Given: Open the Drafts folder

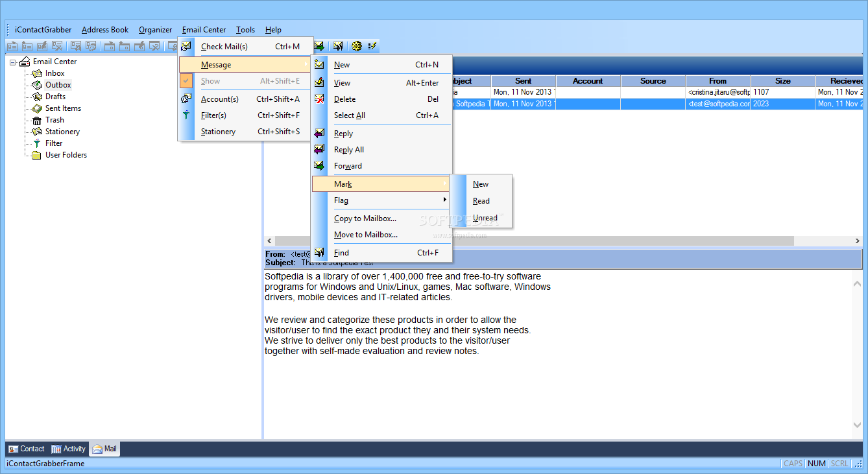Looking at the screenshot, I should pyautogui.click(x=55, y=97).
